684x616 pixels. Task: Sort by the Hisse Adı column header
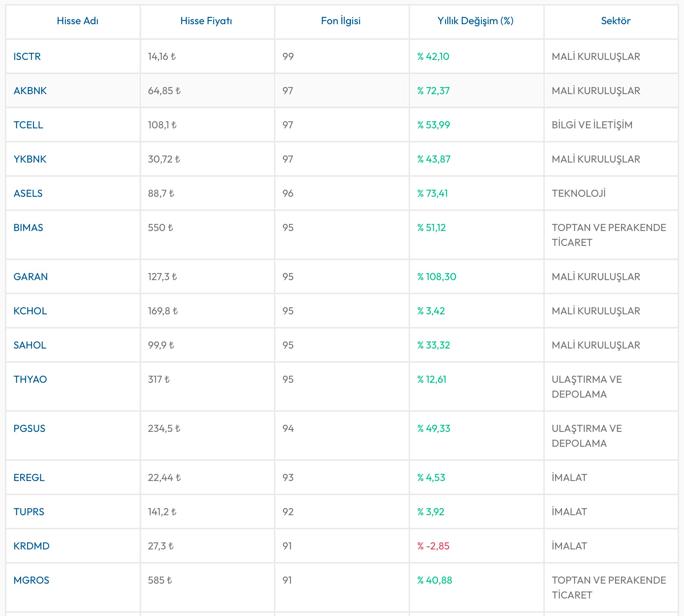coord(77,21)
